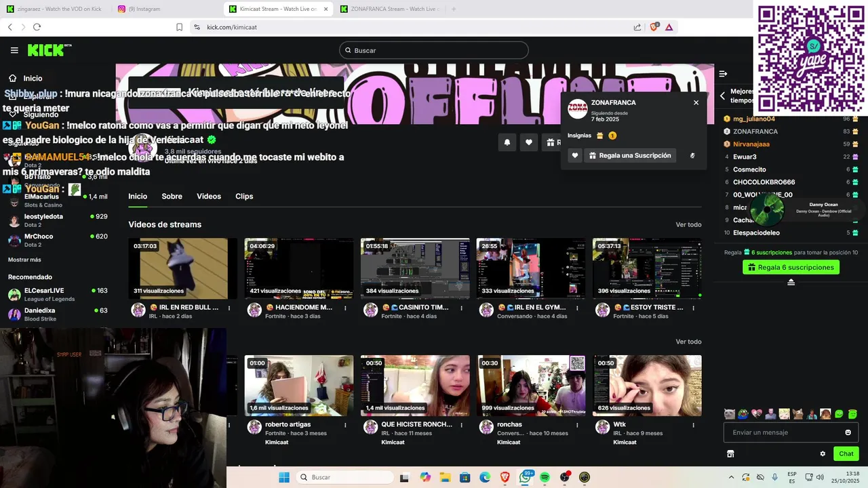The height and width of the screenshot is (488, 868).
Task: Open the emoji picker in message box
Action: tap(848, 432)
